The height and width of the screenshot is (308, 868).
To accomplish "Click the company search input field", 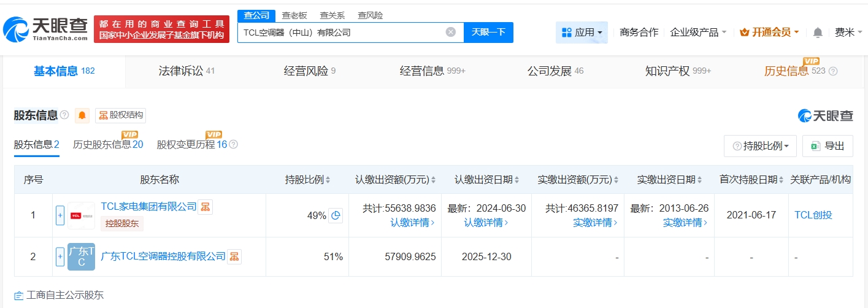I will [340, 32].
